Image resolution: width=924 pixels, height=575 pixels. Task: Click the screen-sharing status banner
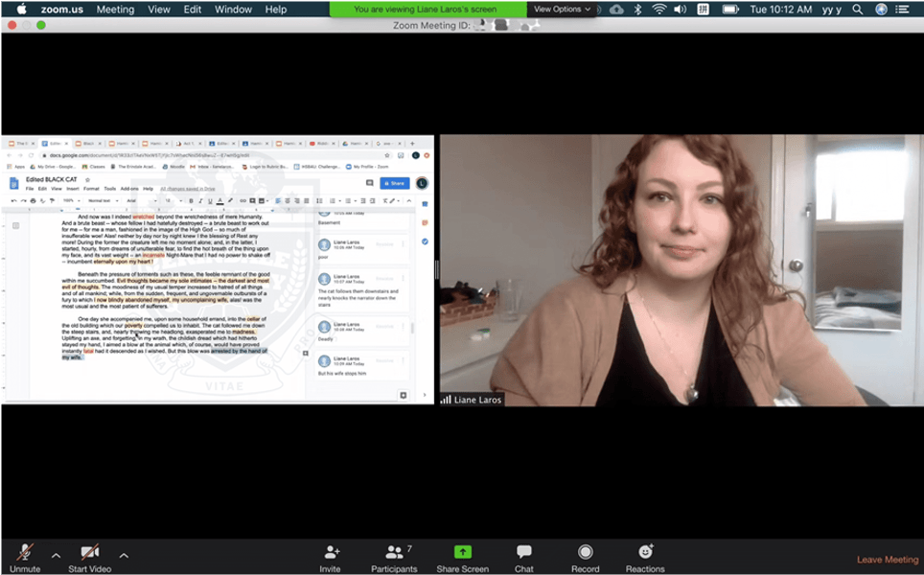click(427, 9)
